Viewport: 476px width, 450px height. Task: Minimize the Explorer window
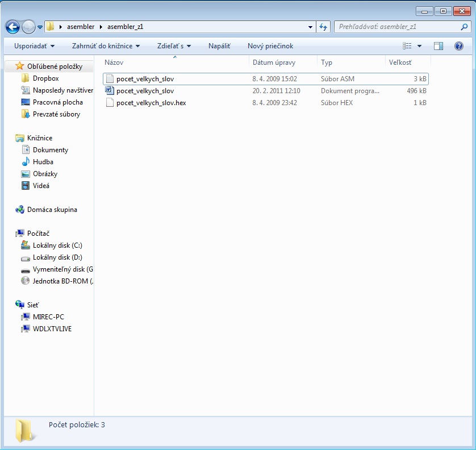pyautogui.click(x=424, y=11)
